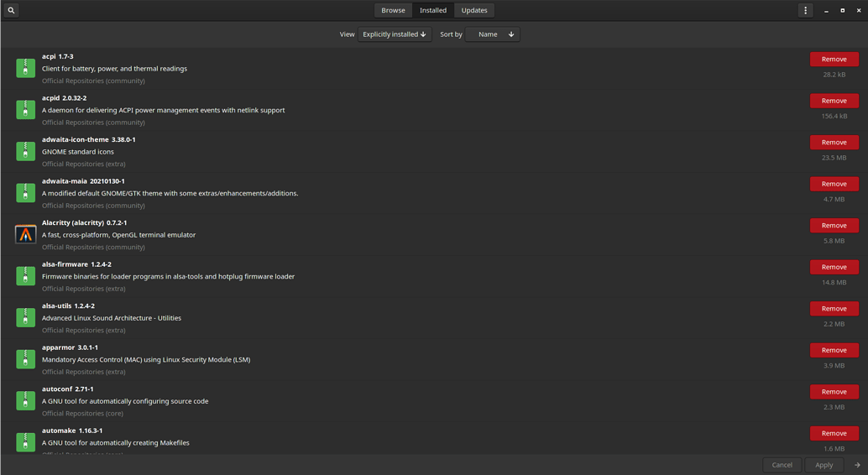
Task: Remove the autoconf package
Action: point(834,392)
